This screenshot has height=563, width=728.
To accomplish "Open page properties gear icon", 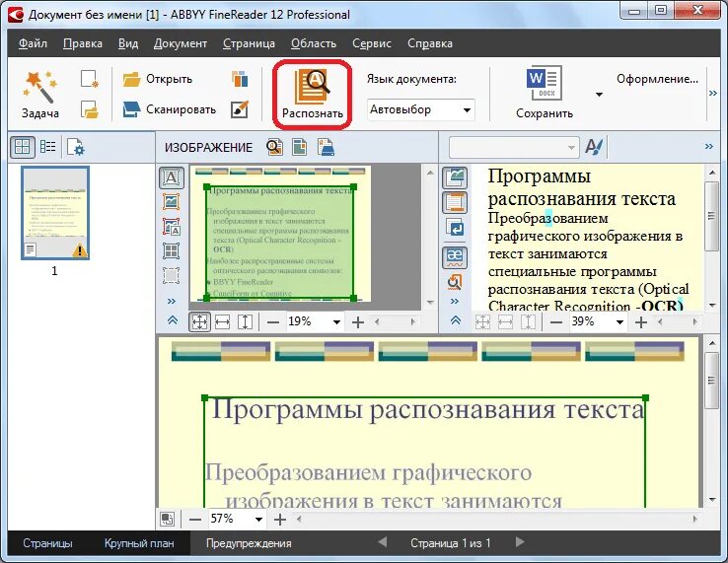I will pyautogui.click(x=75, y=148).
